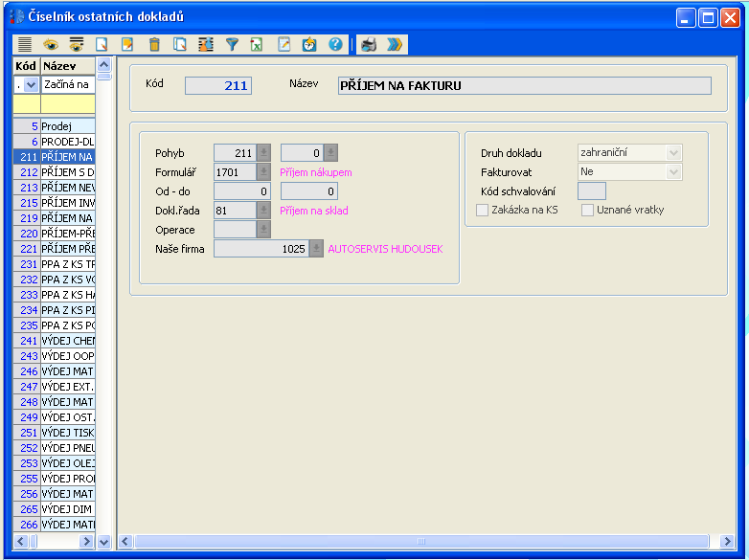Click the copy record icon
This screenshot has width=749, height=560.
tap(179, 44)
